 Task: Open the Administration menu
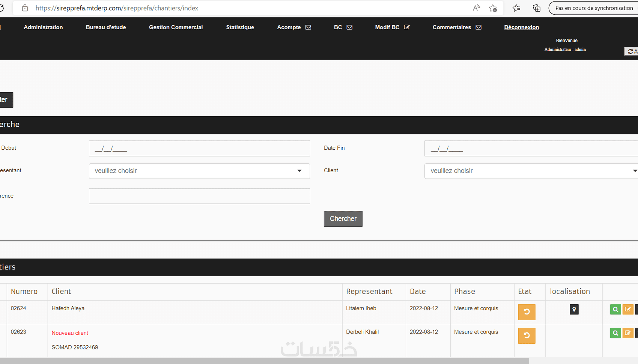(43, 27)
